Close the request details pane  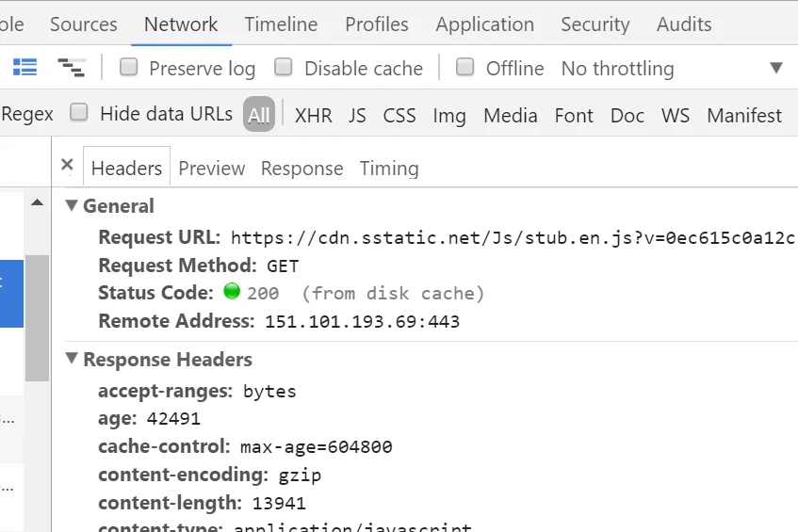click(67, 165)
